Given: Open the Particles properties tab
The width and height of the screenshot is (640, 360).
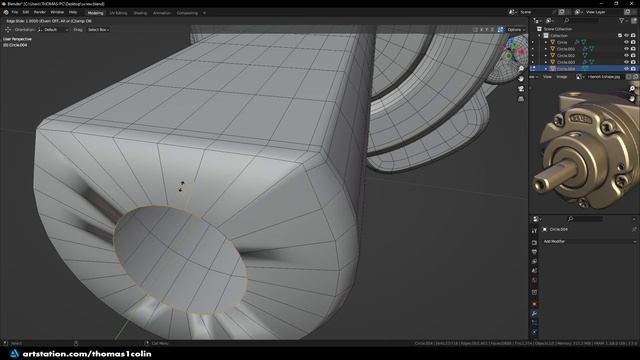Looking at the screenshot, I should click(x=534, y=323).
